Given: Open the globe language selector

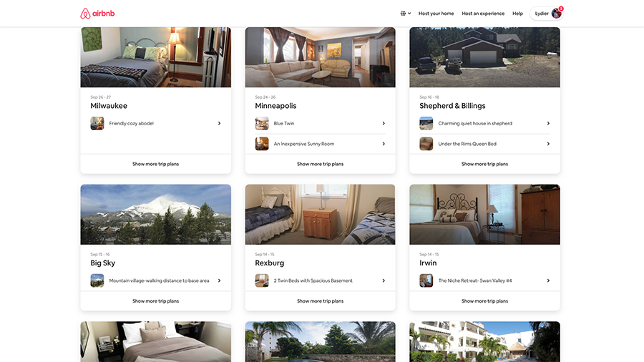Looking at the screenshot, I should 406,14.
